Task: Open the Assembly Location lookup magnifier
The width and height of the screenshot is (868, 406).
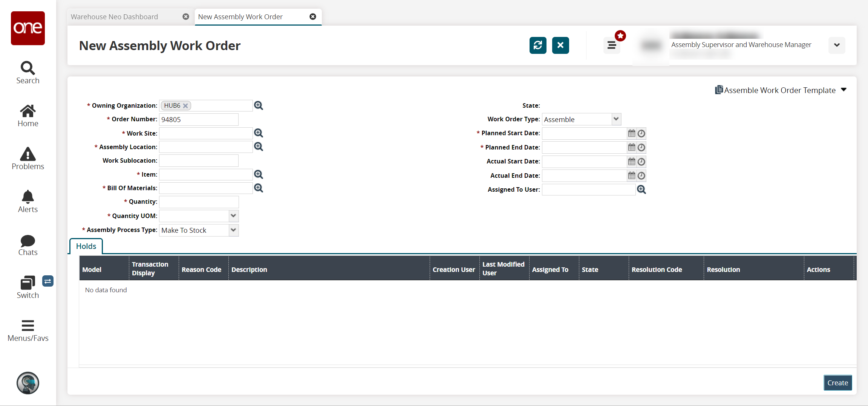Action: (x=259, y=147)
